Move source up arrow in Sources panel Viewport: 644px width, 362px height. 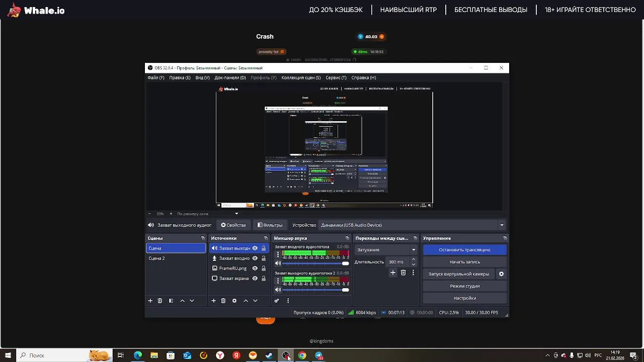click(246, 301)
